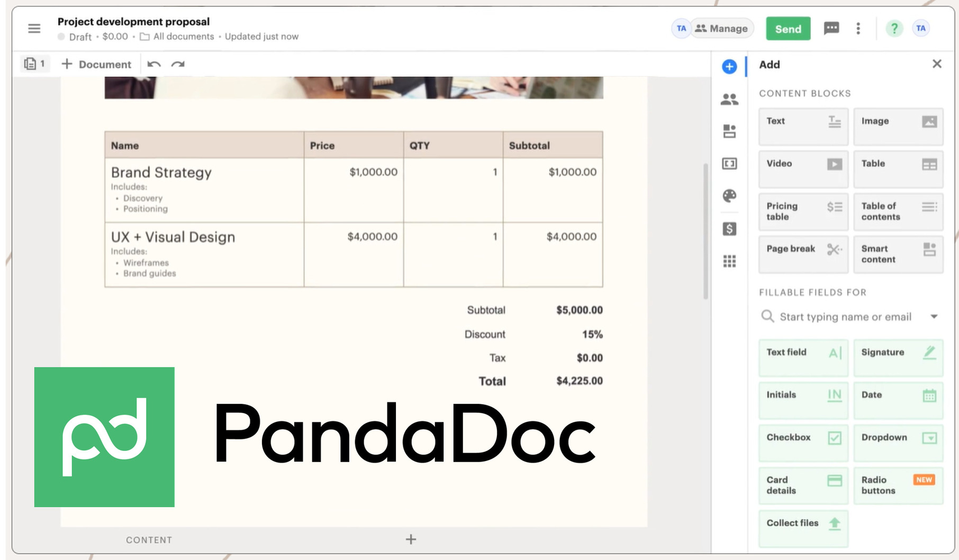Click the $4,225.00 total value

click(580, 381)
